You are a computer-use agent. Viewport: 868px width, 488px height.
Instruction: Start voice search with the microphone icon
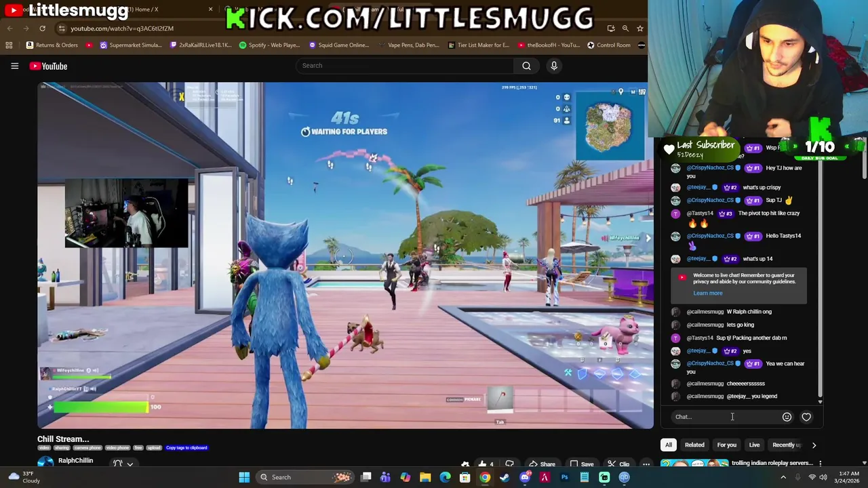coord(554,66)
